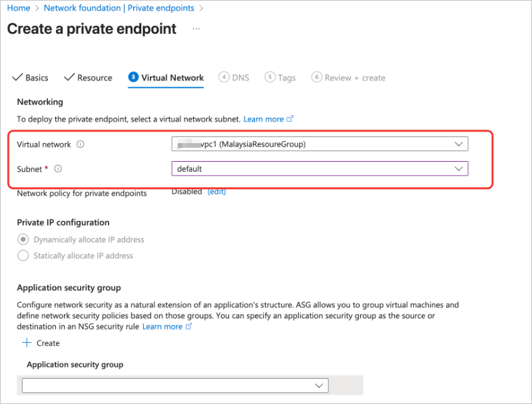Click the Virtual network info icon
The image size is (532, 404).
(81, 144)
